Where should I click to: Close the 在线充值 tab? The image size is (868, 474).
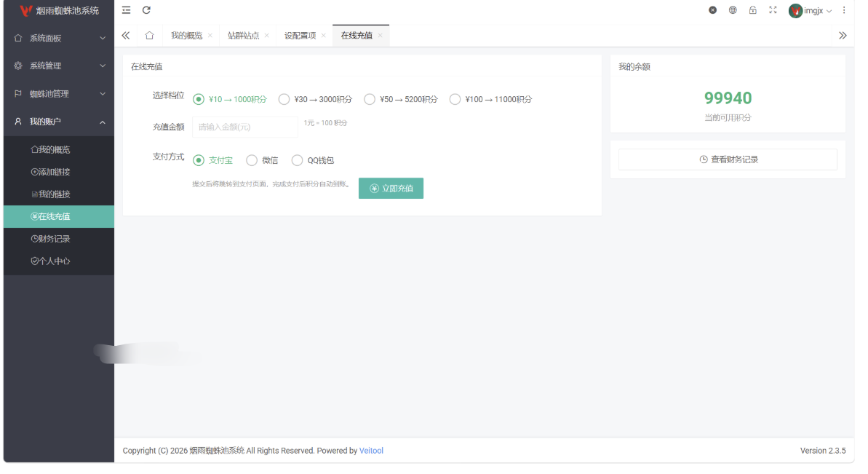point(381,36)
